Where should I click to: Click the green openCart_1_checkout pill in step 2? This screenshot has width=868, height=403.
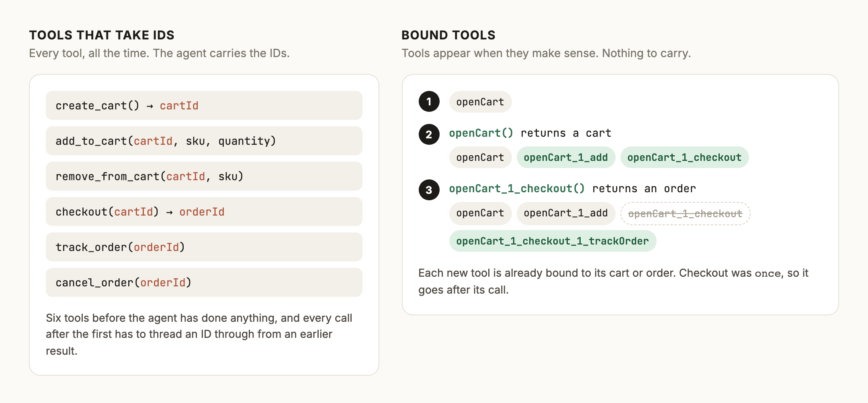pyautogui.click(x=684, y=157)
